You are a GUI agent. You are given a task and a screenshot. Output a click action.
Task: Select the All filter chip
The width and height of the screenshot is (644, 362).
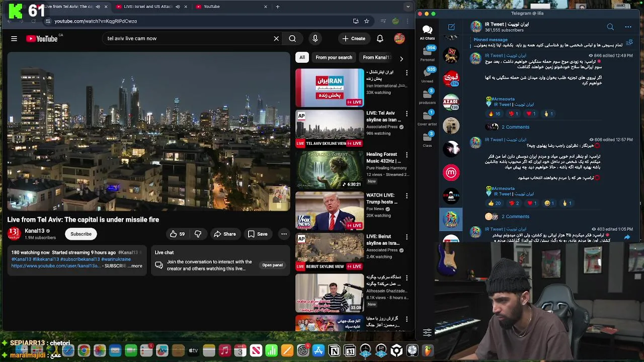coord(302,57)
